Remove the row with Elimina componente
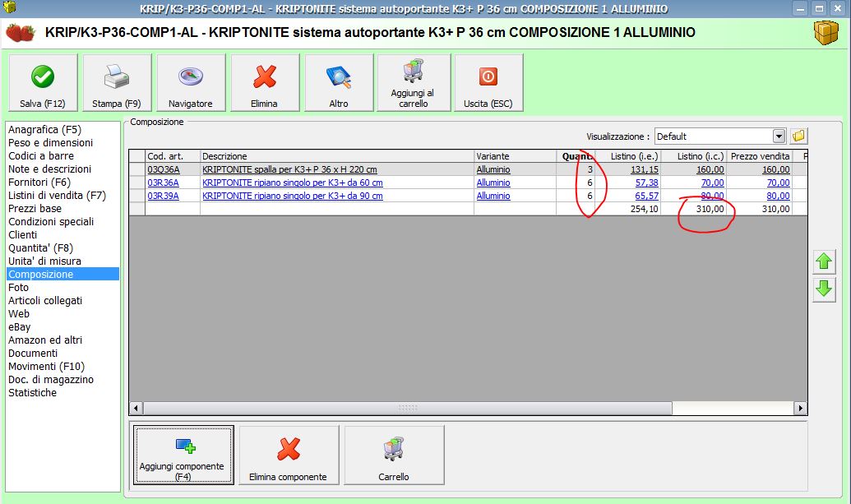Image resolution: width=851 pixels, height=504 pixels. (x=289, y=455)
